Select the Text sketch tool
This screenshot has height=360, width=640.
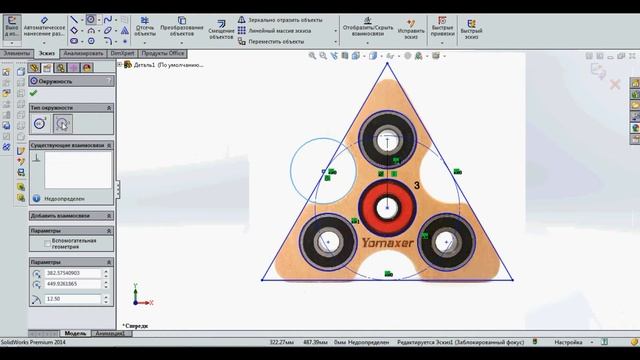pyautogui.click(x=124, y=31)
